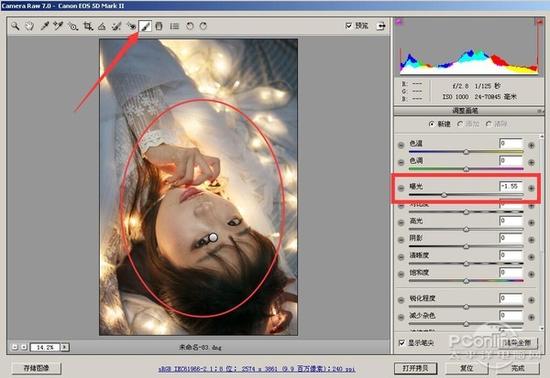Click the minus icon for 减少杂色
This screenshot has height=378, width=550.
click(401, 317)
